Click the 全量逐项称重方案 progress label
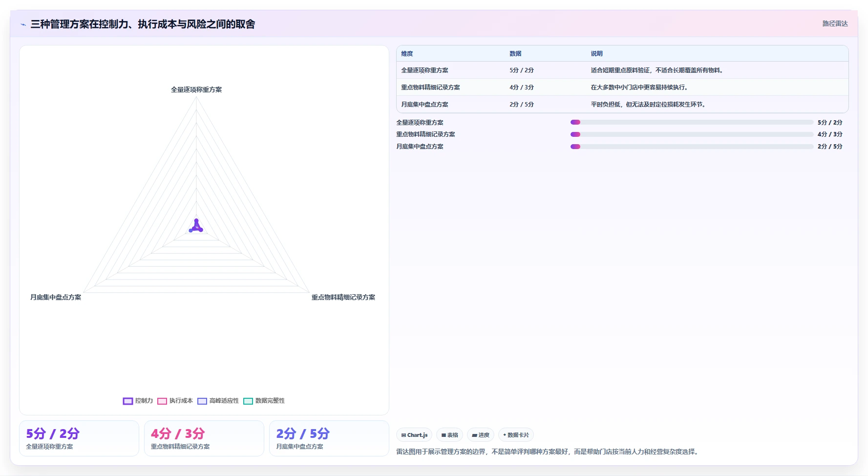The height and width of the screenshot is (476, 868). pos(420,123)
